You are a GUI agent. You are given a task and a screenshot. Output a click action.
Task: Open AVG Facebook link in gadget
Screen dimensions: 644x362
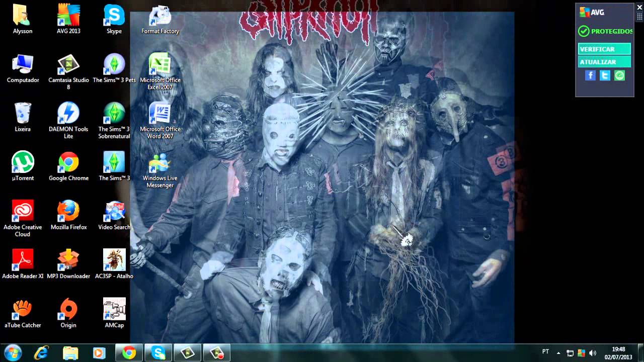pos(590,75)
